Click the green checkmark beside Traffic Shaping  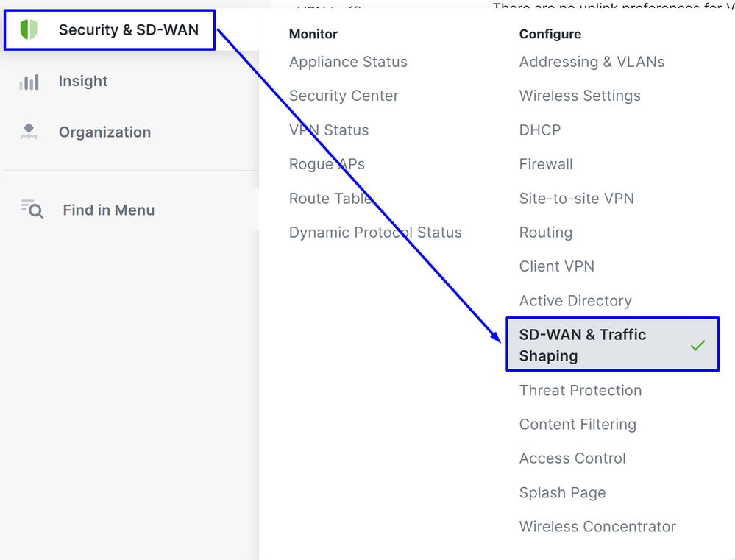click(697, 345)
